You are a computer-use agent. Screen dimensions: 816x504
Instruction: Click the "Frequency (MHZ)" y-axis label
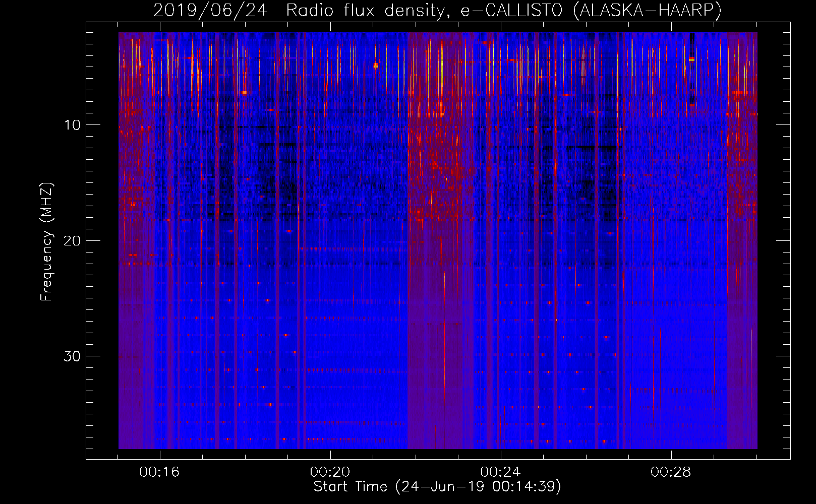click(x=46, y=242)
